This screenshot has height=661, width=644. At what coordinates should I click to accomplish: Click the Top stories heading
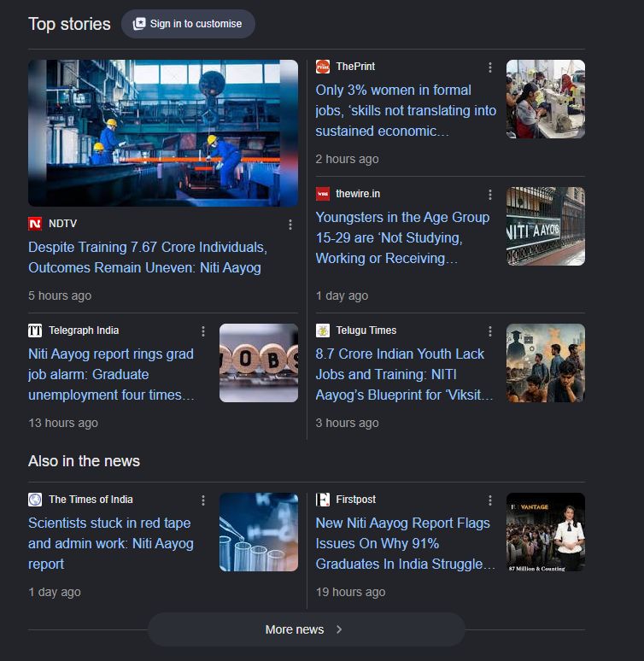[x=69, y=24]
